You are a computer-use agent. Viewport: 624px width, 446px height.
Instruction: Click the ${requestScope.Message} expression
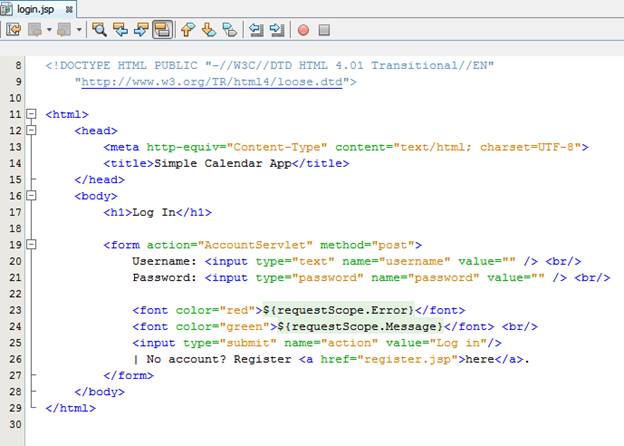coord(361,327)
